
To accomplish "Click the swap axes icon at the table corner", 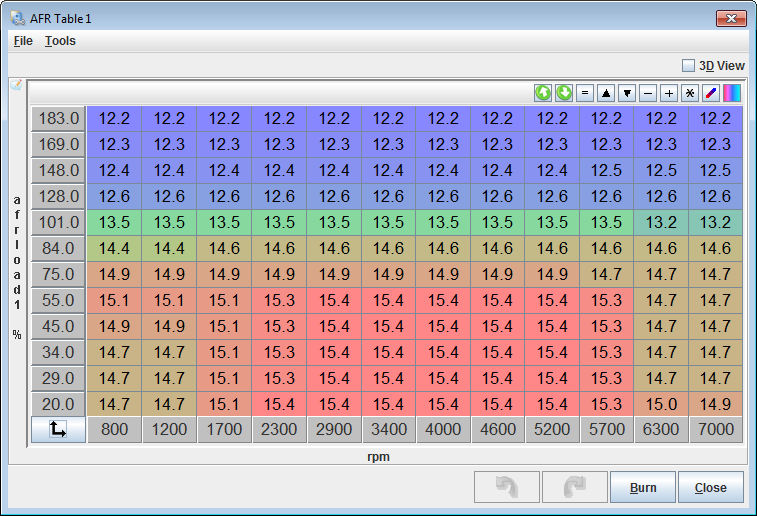I will [x=57, y=430].
